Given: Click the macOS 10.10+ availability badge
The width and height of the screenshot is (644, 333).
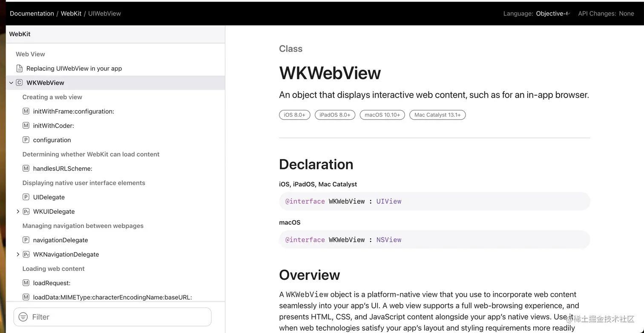Looking at the screenshot, I should click(x=382, y=115).
